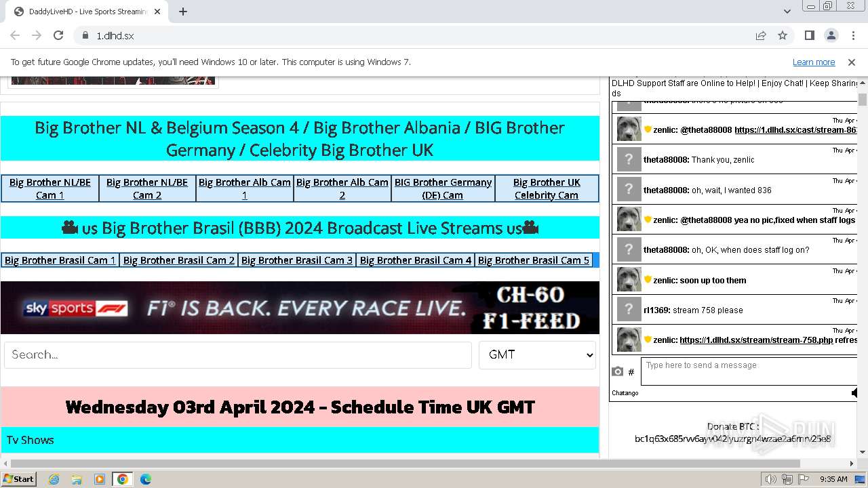View site info lock icon
This screenshot has width=868, height=488.
(x=85, y=35)
